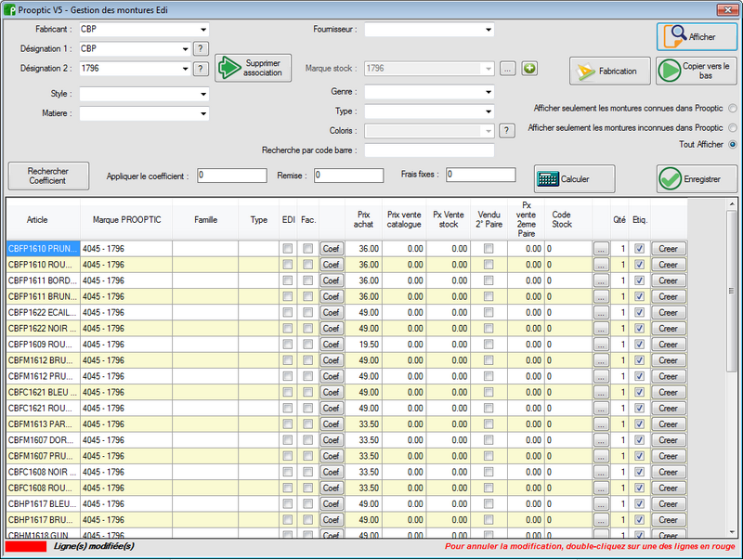Screen dimensions: 743x560
Task: Click Creer button on CBFC1621 BLEU row
Action: (668, 392)
